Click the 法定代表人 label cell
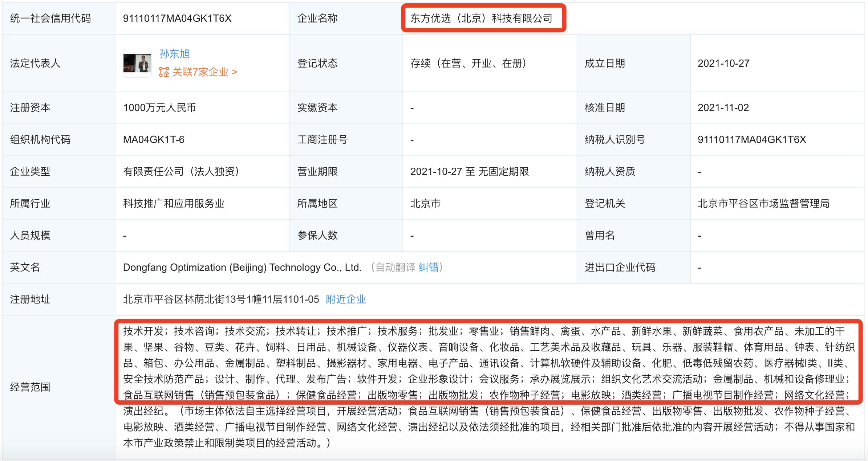The image size is (868, 461). (x=59, y=64)
